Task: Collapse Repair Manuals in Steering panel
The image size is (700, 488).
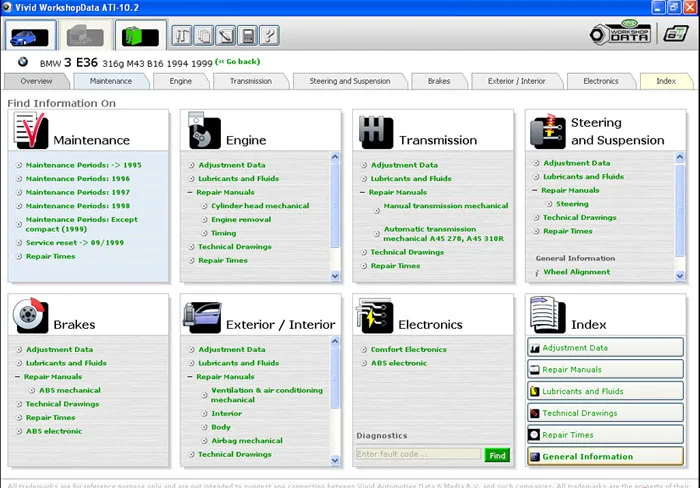Action: (535, 190)
